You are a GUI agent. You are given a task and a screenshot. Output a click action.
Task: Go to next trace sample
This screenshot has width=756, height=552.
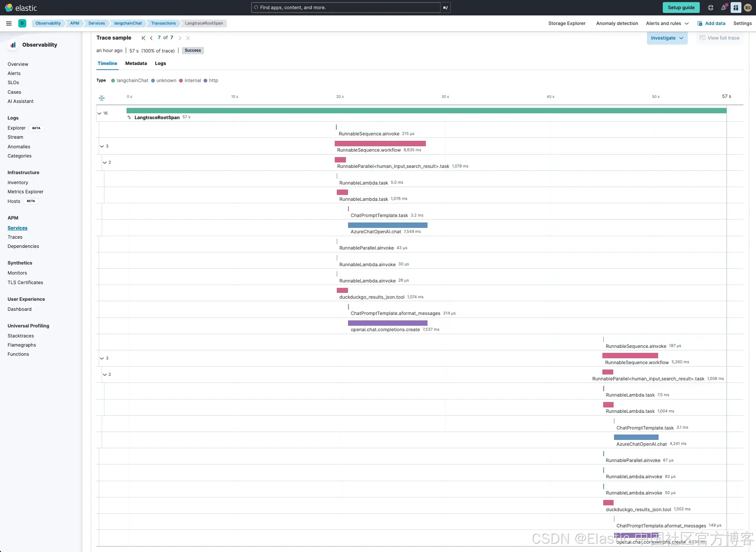point(180,38)
